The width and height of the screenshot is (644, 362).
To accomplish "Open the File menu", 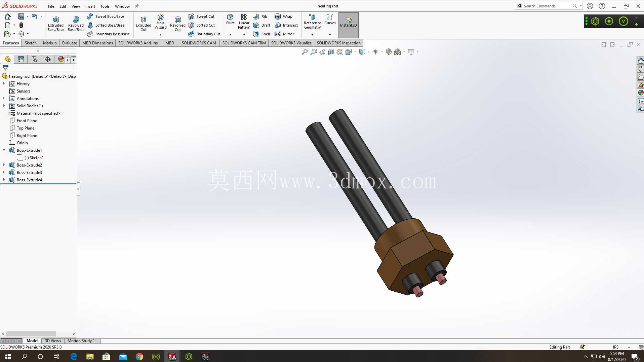I will (51, 6).
